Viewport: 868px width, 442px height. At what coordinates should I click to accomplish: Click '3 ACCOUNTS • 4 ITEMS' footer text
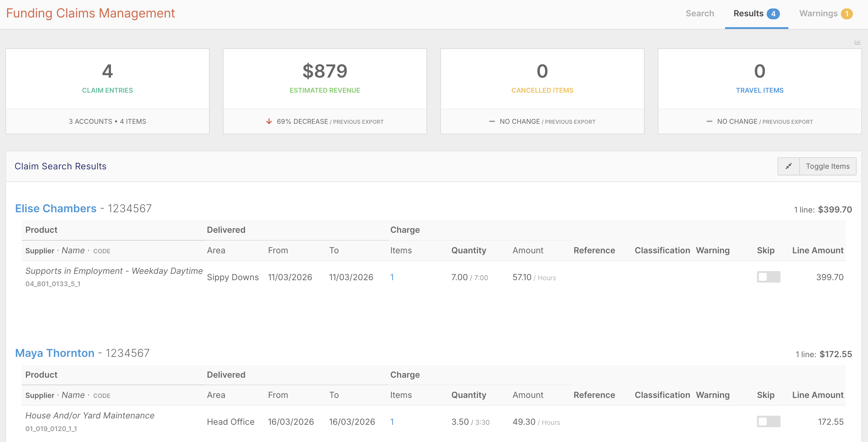click(x=107, y=121)
